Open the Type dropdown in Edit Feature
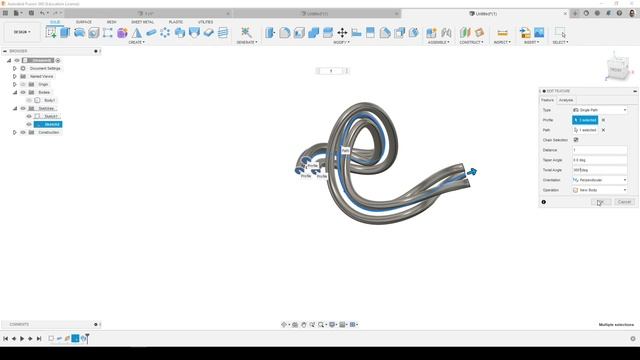Viewport: 640px width, 360px height. [600, 110]
